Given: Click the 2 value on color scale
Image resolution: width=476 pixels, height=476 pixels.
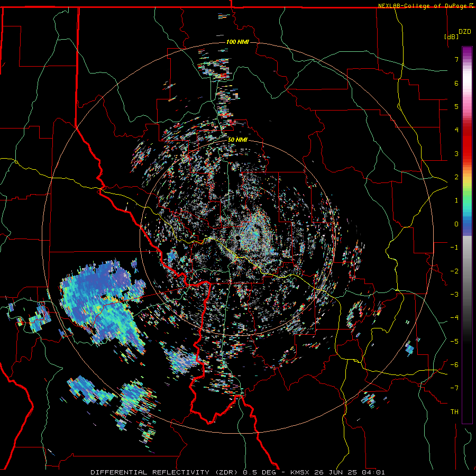Looking at the screenshot, I should pyautogui.click(x=456, y=177).
